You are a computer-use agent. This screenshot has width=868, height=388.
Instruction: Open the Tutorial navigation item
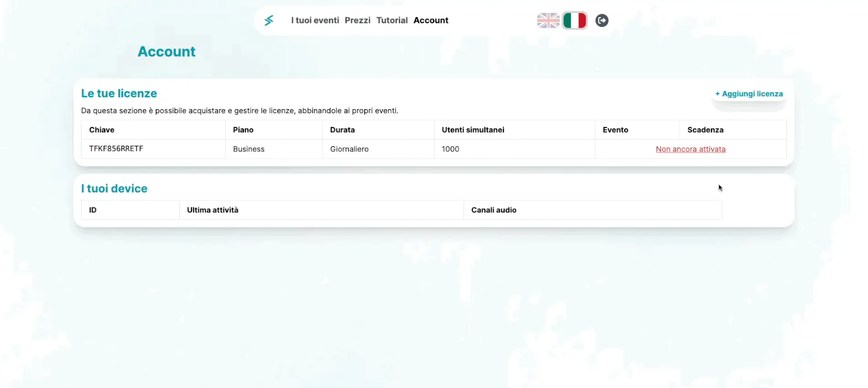[392, 21]
